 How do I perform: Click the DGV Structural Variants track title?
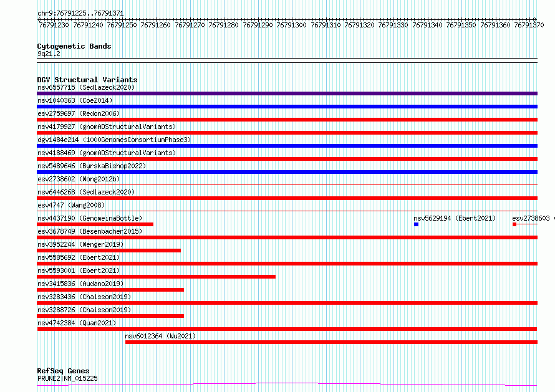[x=87, y=80]
